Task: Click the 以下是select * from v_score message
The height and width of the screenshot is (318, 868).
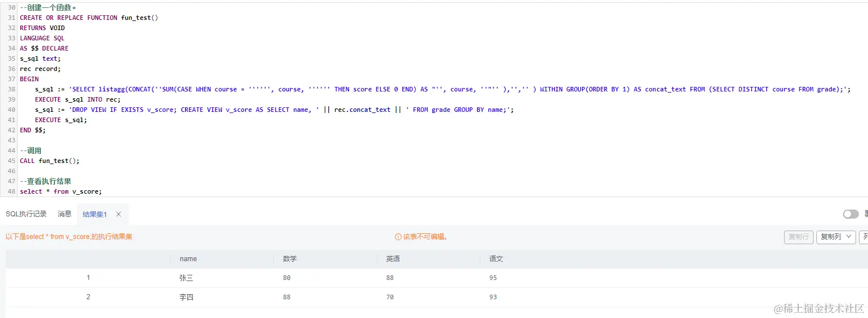Action: [69, 237]
